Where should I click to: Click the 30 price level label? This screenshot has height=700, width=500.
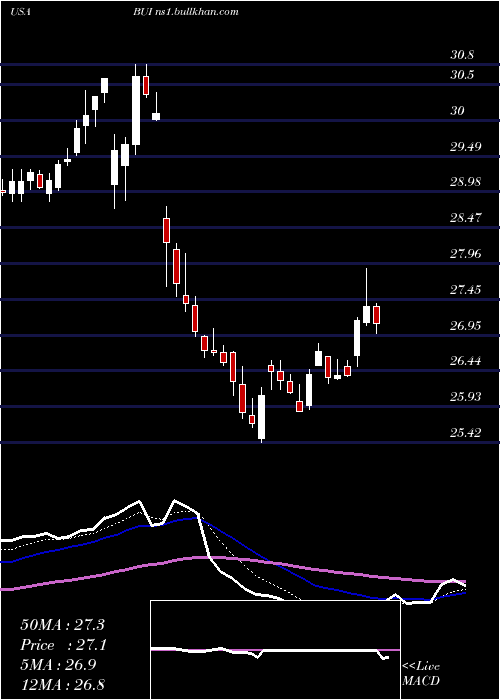click(x=457, y=111)
